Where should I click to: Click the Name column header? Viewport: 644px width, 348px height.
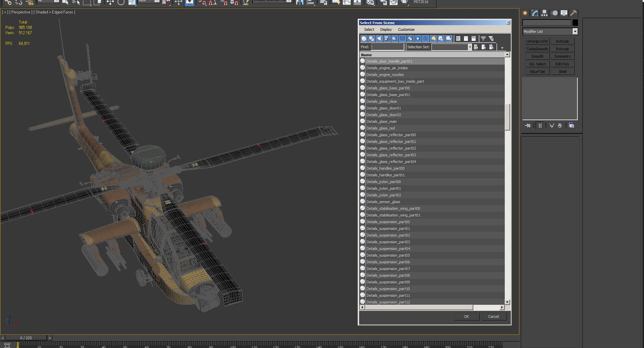[x=432, y=55]
